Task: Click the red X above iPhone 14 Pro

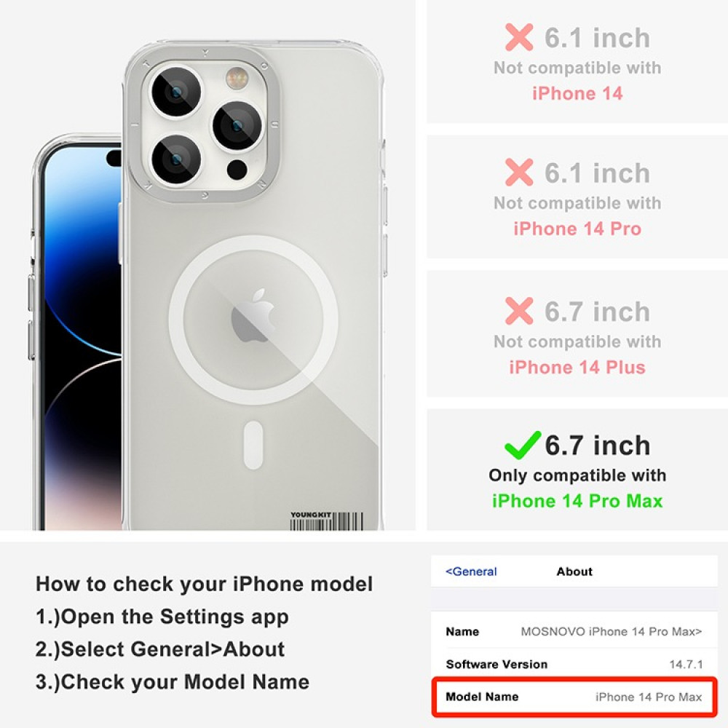Action: click(x=518, y=173)
